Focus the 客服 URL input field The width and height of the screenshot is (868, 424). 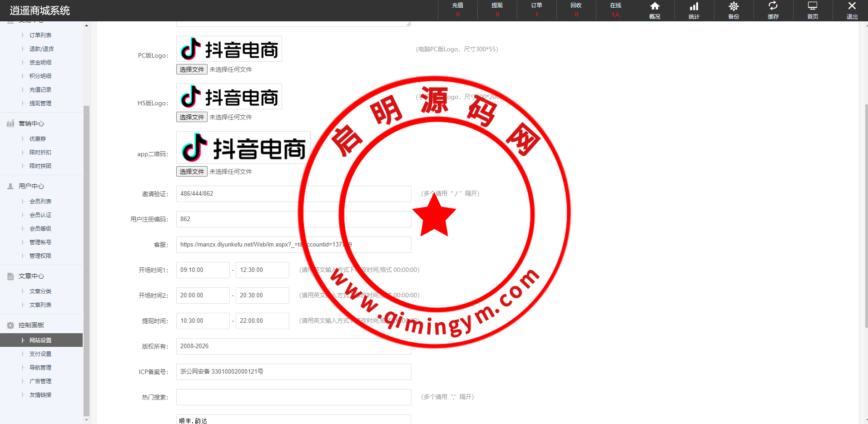point(293,245)
